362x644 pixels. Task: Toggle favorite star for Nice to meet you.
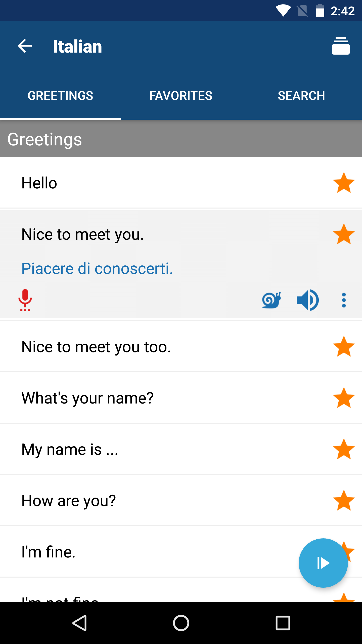(344, 234)
